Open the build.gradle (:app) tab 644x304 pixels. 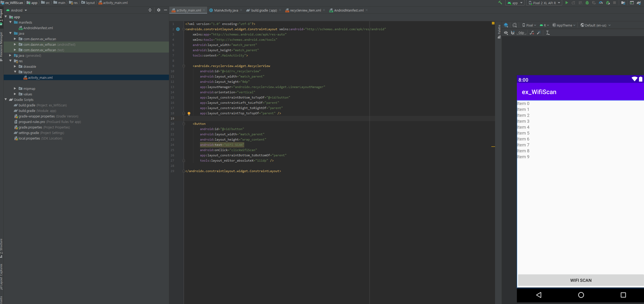(263, 10)
